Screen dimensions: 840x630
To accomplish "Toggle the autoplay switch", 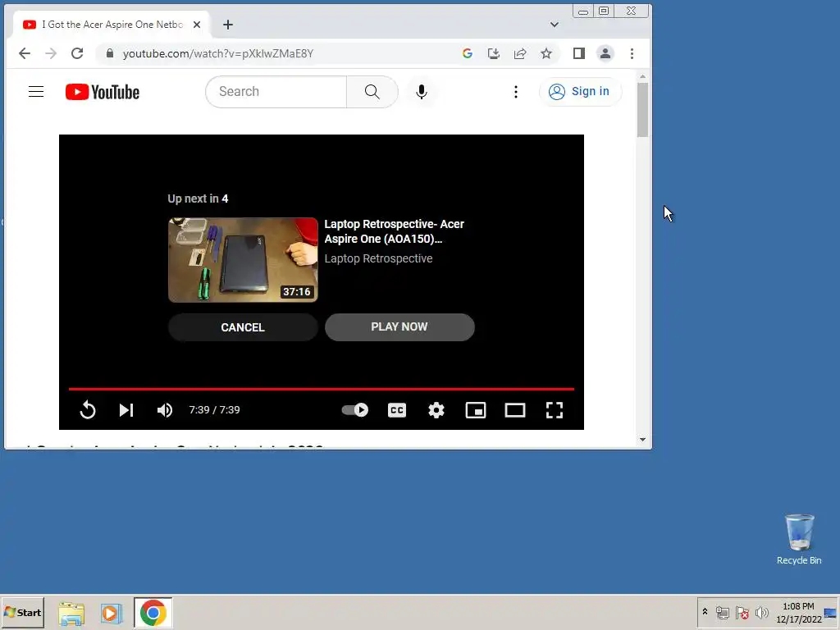I will coord(354,410).
